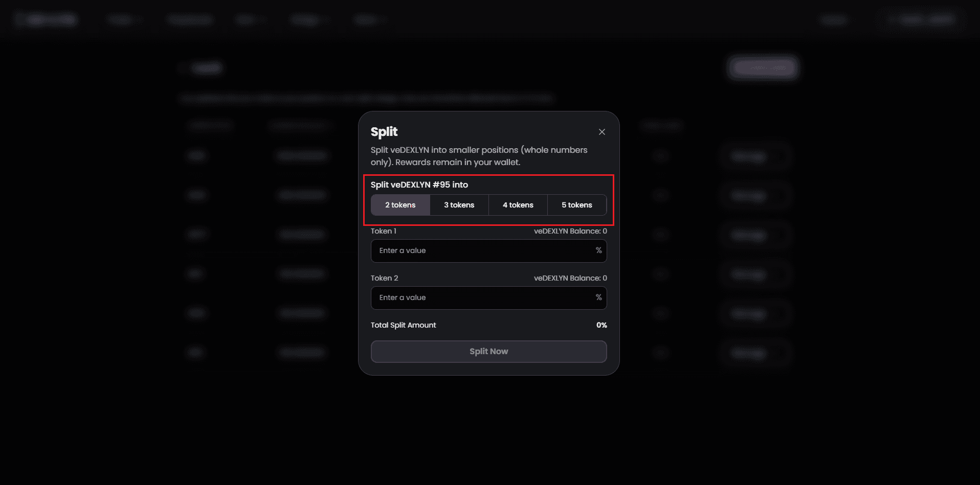
Task: Click the Split dialog title
Action: pyautogui.click(x=384, y=132)
